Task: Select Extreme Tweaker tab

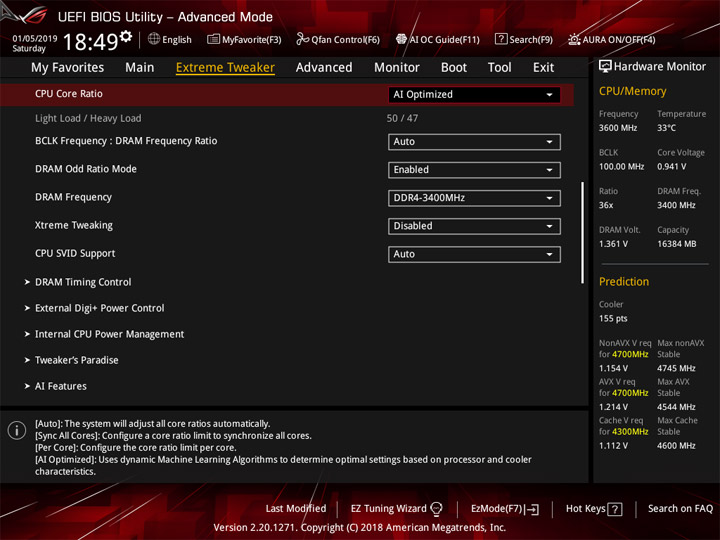Action: (225, 68)
